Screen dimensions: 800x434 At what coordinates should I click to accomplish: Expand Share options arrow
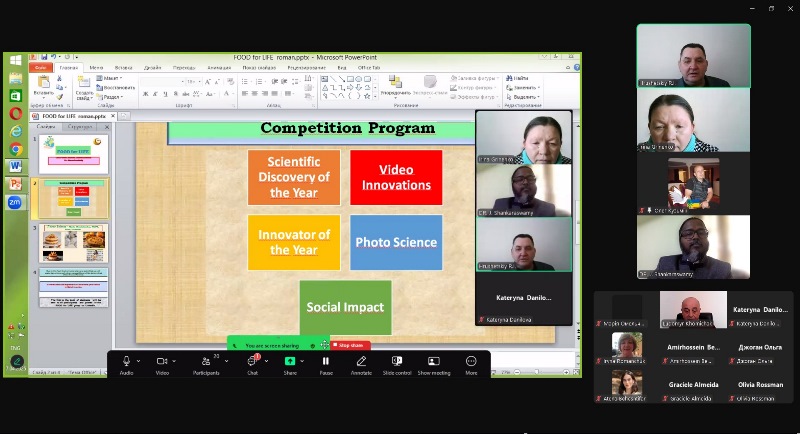(x=302, y=361)
